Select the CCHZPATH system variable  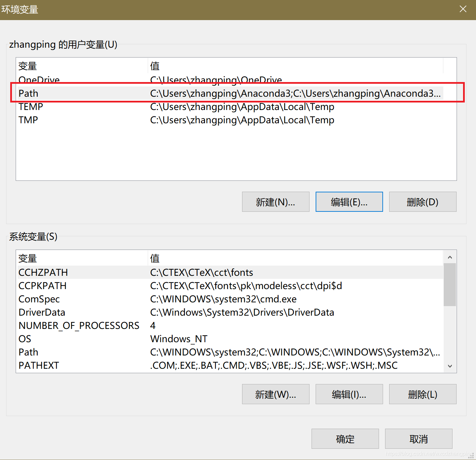[230, 272]
